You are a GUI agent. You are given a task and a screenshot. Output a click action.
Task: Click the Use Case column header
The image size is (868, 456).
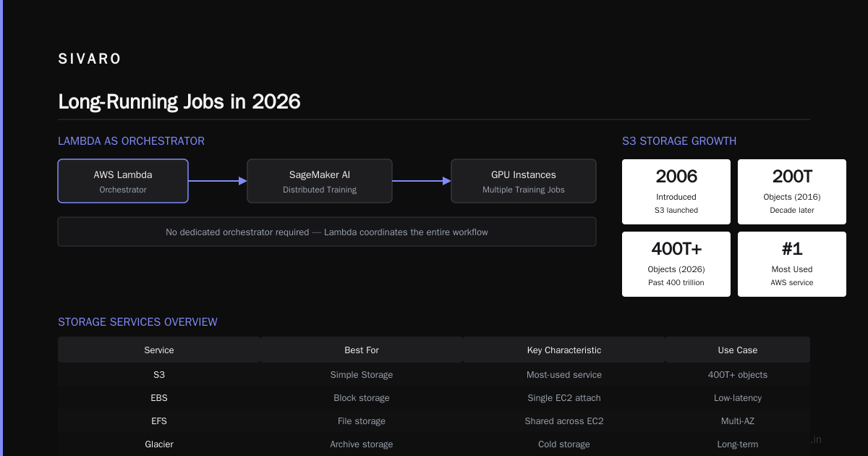(x=738, y=350)
